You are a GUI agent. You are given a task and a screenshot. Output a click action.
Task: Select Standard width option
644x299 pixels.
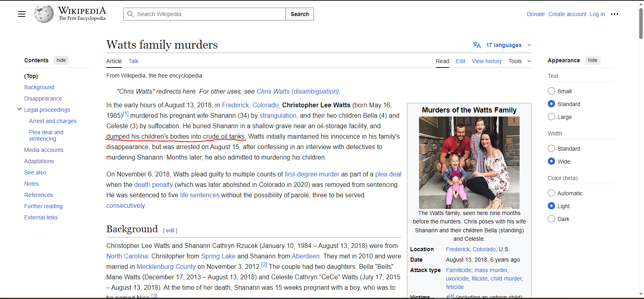(x=551, y=149)
